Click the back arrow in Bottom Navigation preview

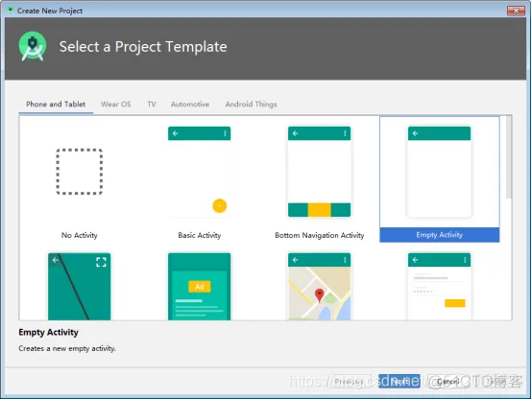(295, 133)
